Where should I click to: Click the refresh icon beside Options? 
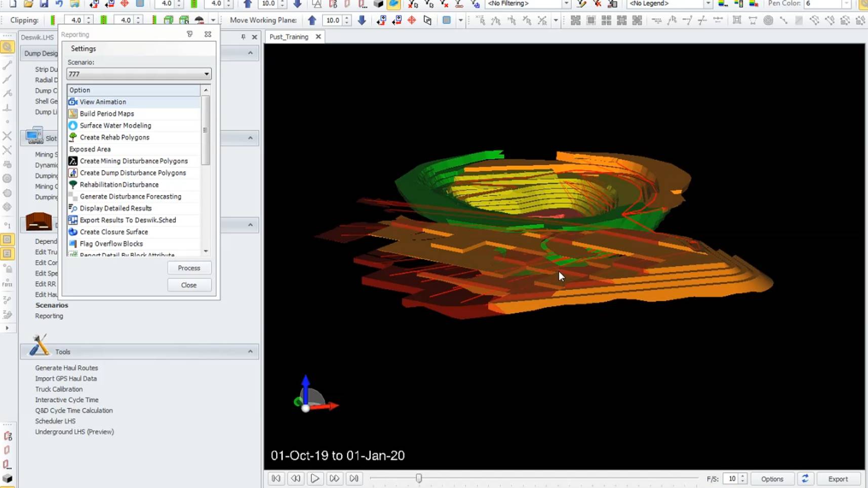click(805, 478)
